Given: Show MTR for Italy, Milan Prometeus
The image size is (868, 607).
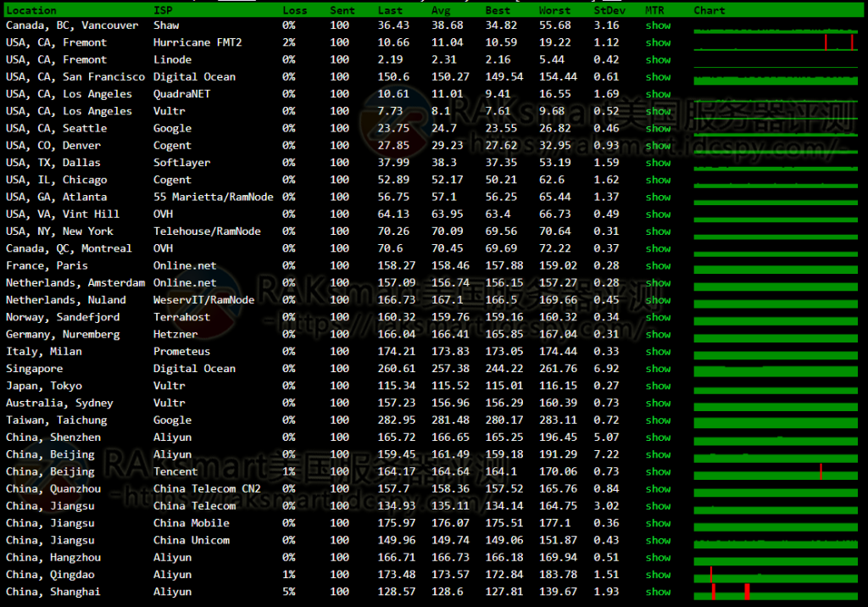Looking at the screenshot, I should pos(658,352).
